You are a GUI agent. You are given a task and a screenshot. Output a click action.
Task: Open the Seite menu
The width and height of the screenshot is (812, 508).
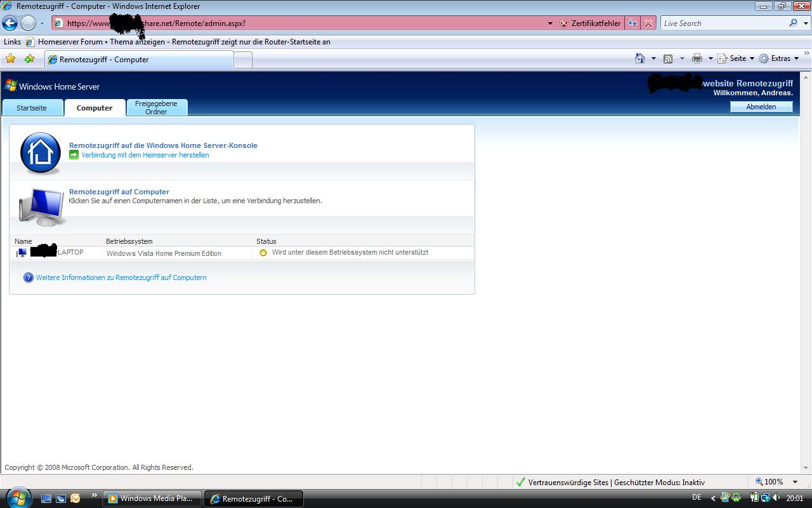[x=736, y=58]
